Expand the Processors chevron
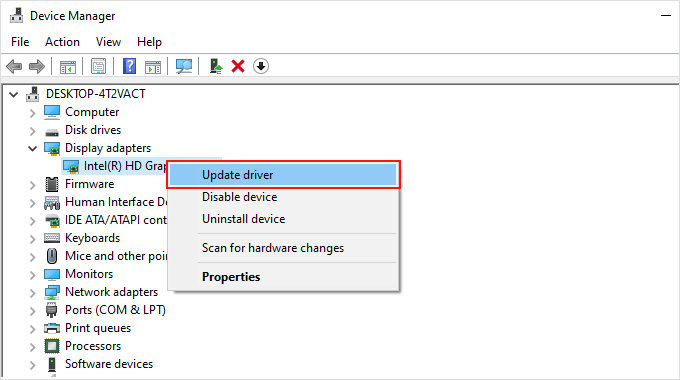680x380 pixels. (x=33, y=347)
